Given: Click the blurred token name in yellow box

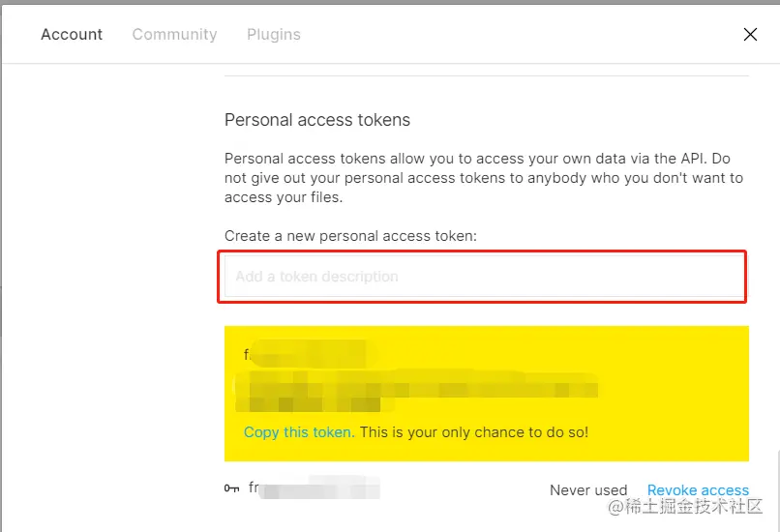Looking at the screenshot, I should [x=310, y=353].
